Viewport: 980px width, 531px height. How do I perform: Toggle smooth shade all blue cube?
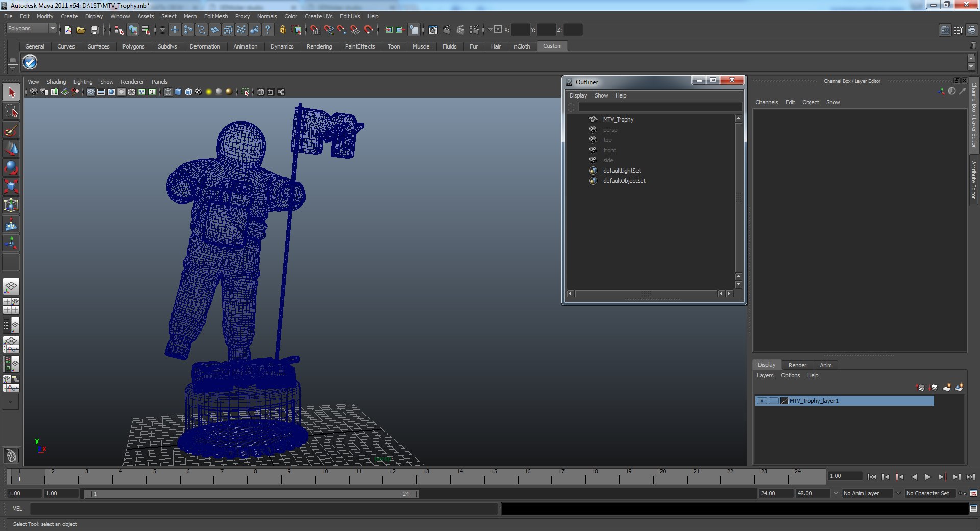(x=178, y=92)
